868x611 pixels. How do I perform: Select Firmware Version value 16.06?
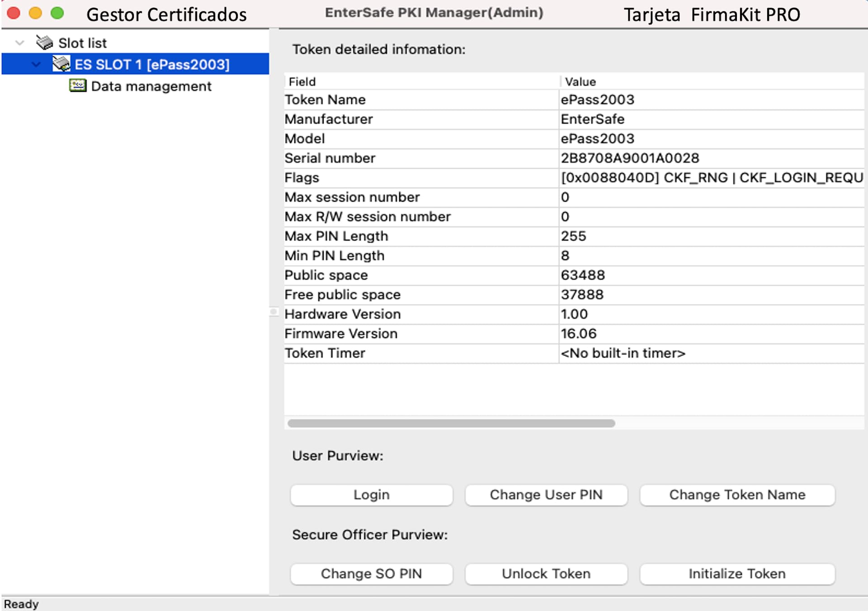[579, 333]
